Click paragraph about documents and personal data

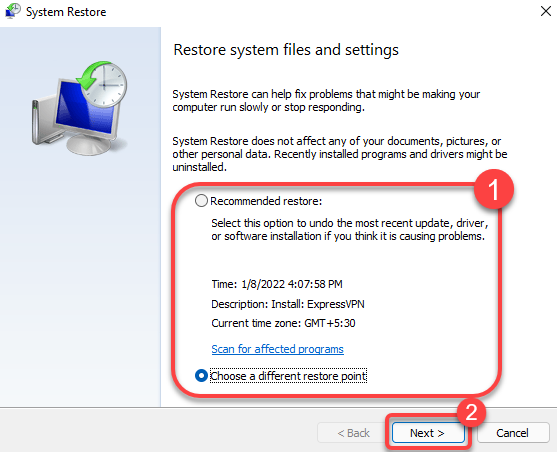click(x=340, y=154)
